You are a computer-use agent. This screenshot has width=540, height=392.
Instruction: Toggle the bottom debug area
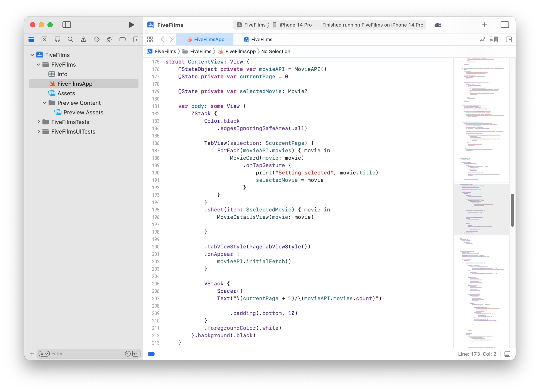point(507,354)
